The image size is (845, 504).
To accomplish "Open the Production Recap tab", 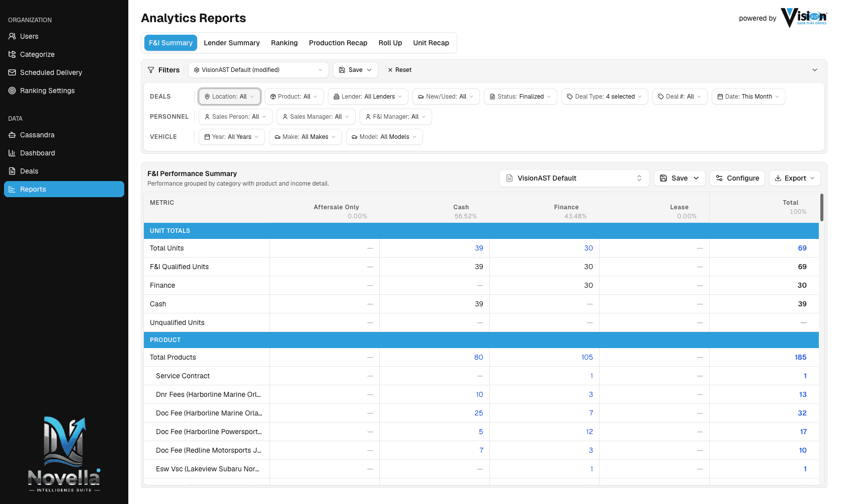I will (338, 43).
